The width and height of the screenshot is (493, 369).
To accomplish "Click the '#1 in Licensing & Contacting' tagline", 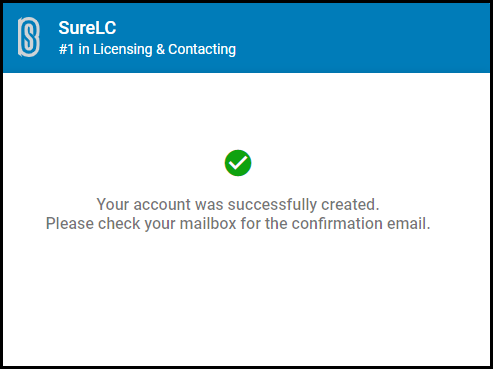I will click(147, 49).
